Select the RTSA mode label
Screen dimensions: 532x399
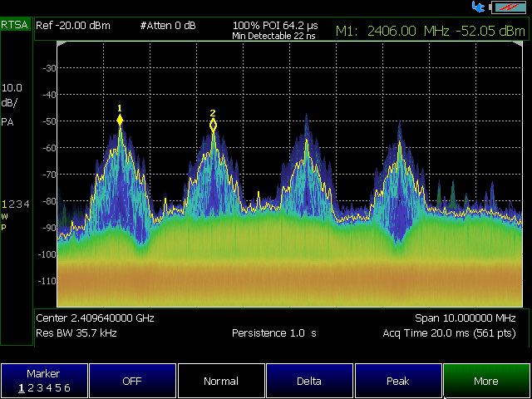14,25
